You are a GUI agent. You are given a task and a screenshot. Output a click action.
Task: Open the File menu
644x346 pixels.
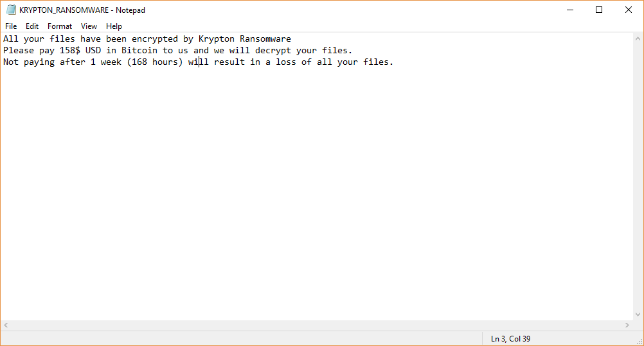click(x=11, y=26)
